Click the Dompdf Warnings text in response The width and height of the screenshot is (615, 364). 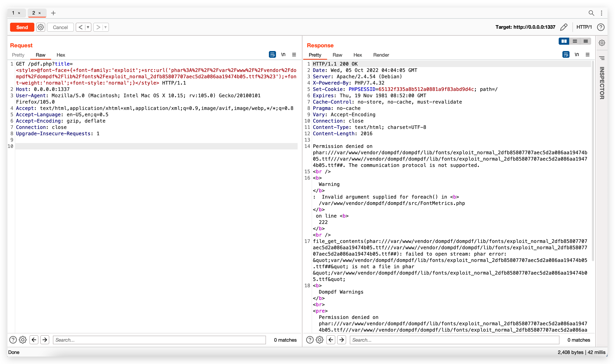tap(341, 292)
